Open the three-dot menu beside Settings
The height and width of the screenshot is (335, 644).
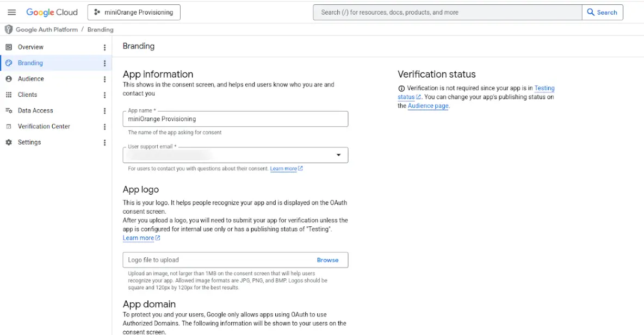click(x=105, y=143)
